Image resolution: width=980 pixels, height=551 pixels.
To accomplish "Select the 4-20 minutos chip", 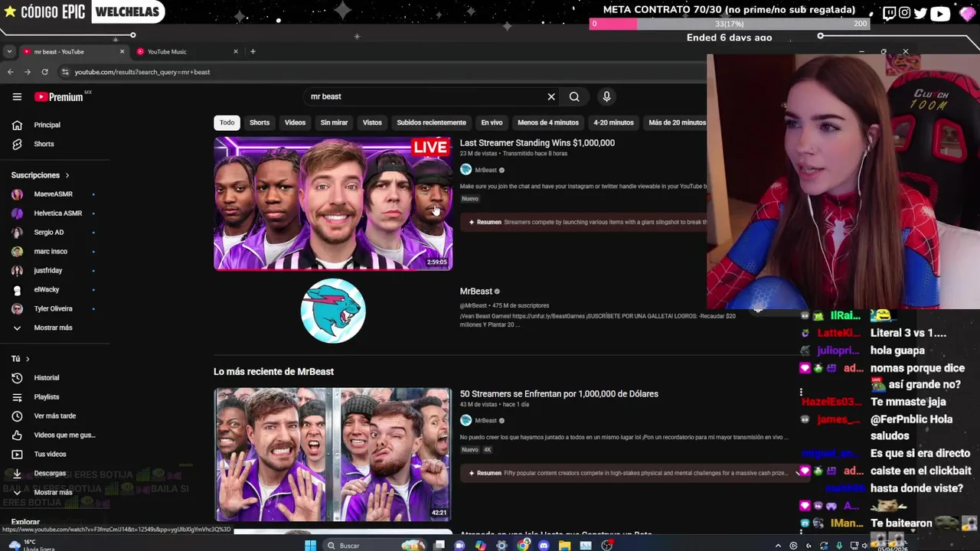I will pyautogui.click(x=613, y=122).
